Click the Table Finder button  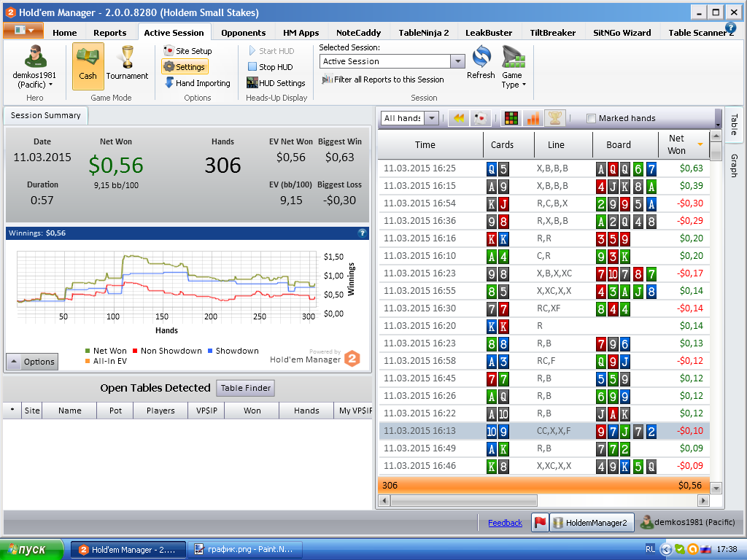pos(245,388)
